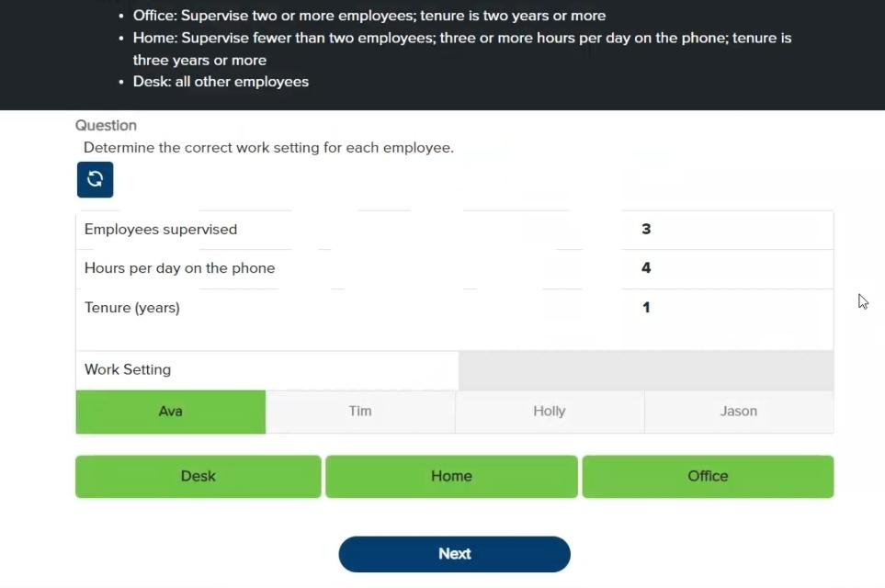
Task: Switch to the Tim employee column
Action: [360, 412]
